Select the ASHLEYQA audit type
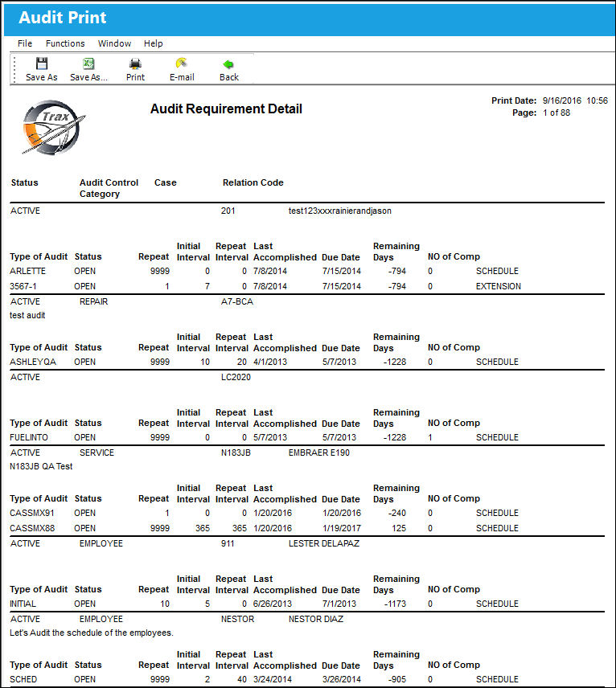Image resolution: width=616 pixels, height=688 pixels. [33, 362]
